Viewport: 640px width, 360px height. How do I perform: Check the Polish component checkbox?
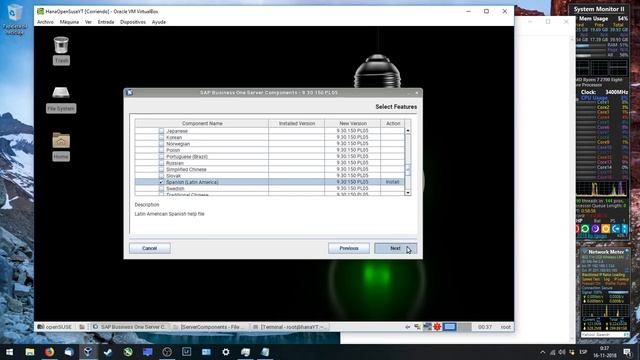click(161, 150)
